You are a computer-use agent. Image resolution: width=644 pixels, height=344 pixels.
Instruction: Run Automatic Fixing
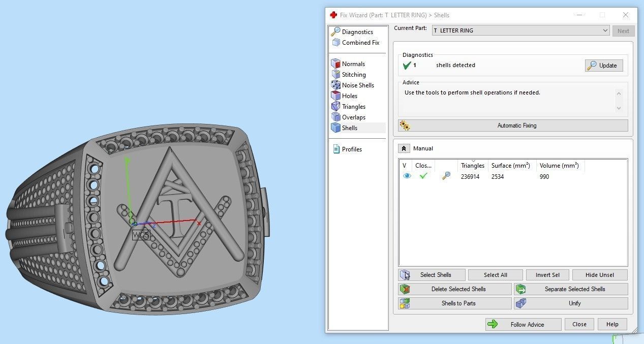point(513,126)
